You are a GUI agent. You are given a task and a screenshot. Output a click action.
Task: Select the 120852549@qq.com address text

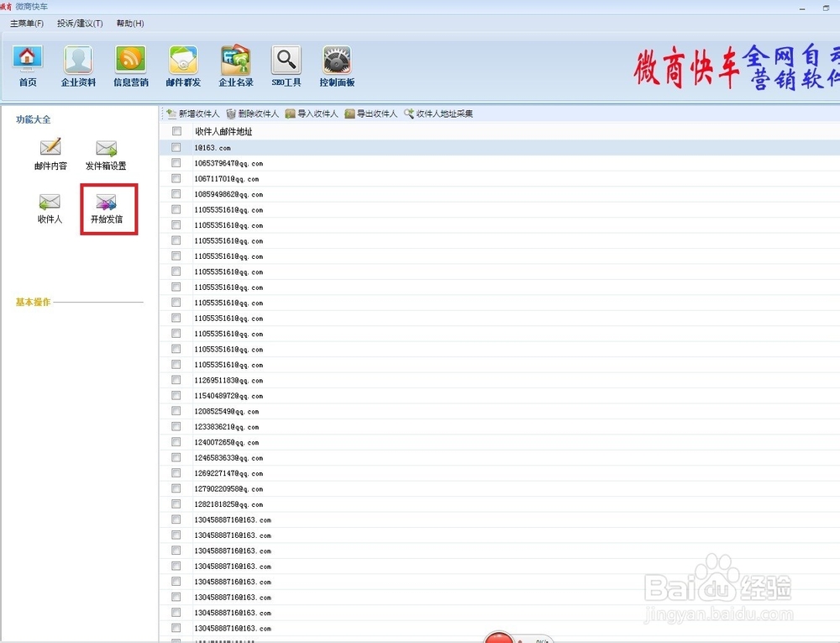(227, 411)
